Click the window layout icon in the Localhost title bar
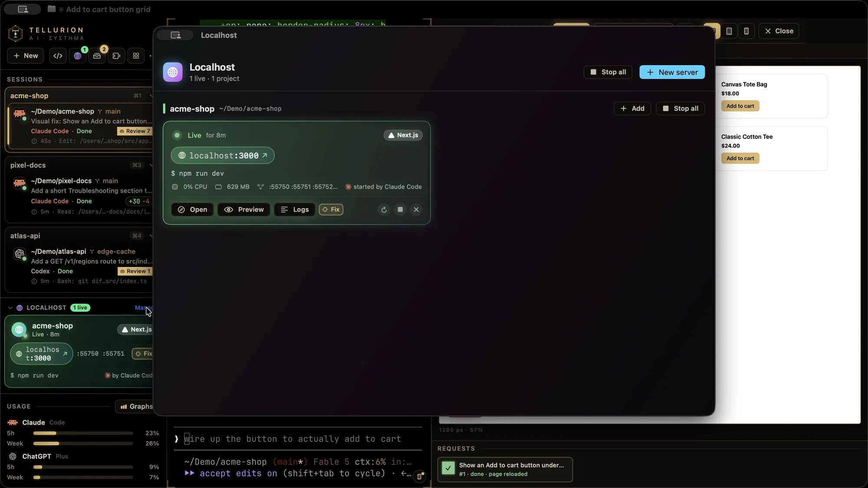Viewport: 868px width, 488px height. [175, 35]
